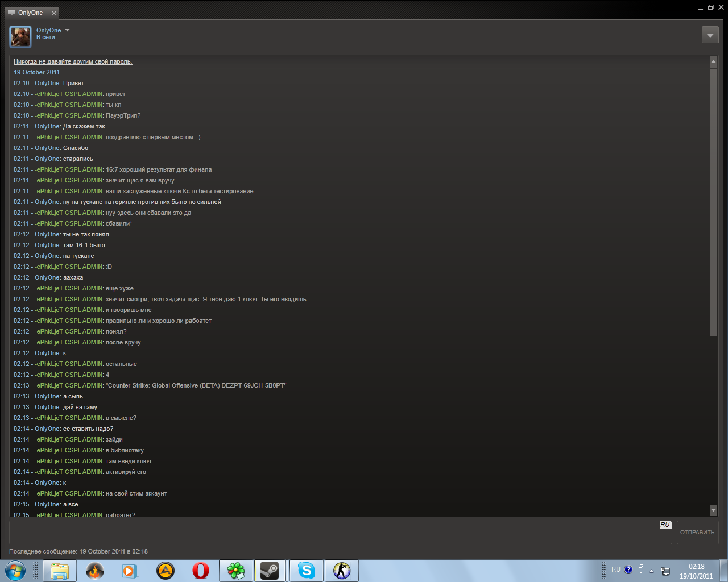Click the message 'а все'
The width and height of the screenshot is (728, 582).
click(x=71, y=504)
